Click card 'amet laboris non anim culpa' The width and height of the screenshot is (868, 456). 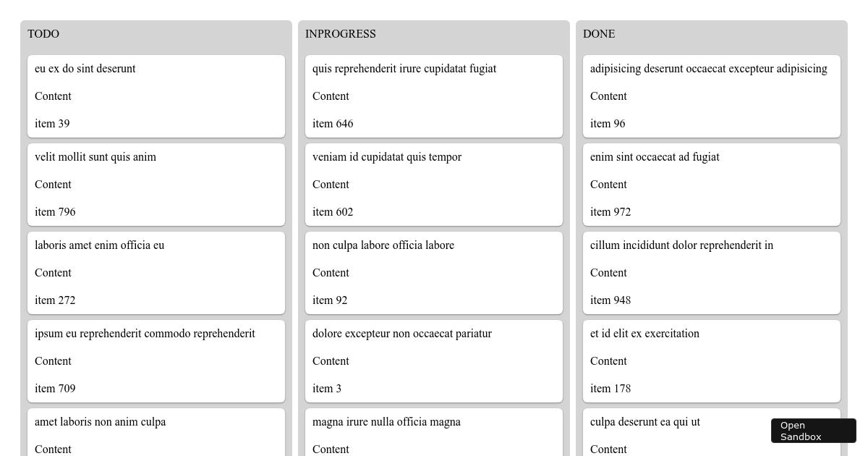pyautogui.click(x=156, y=434)
